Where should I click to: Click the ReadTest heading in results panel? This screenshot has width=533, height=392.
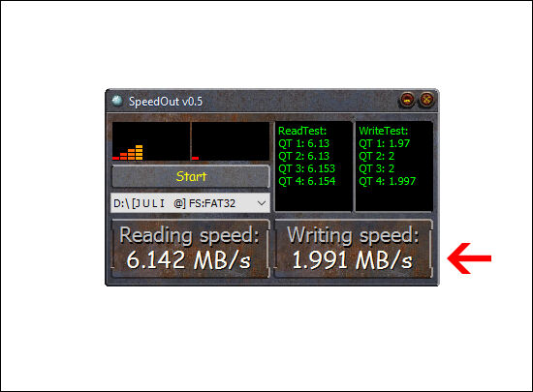(x=302, y=131)
